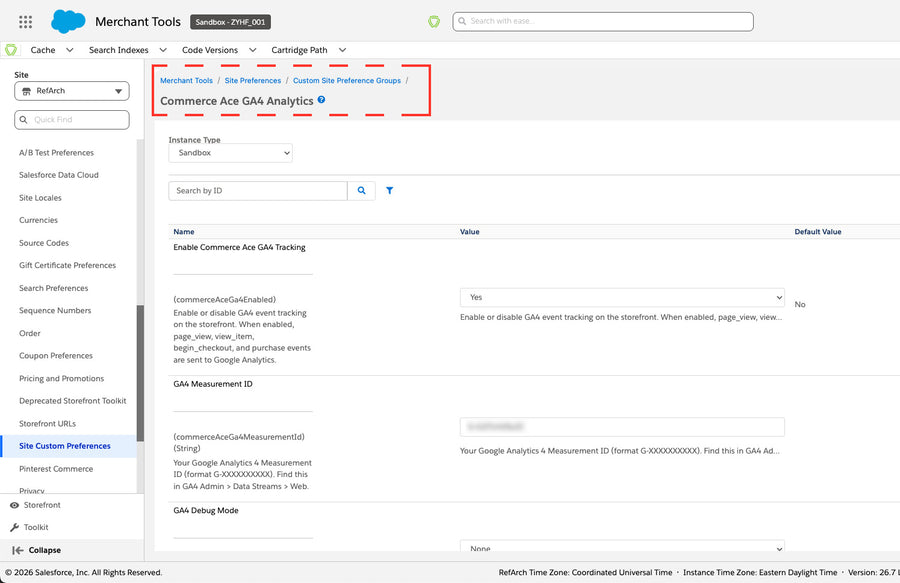
Task: Expand the Cartridge Path chevron
Action: click(x=342, y=50)
